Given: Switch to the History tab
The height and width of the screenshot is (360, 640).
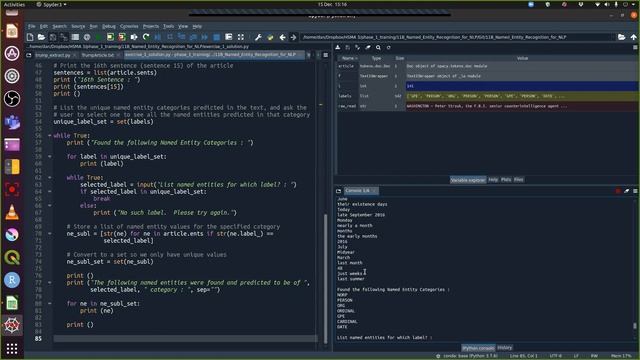Looking at the screenshot, I should [x=504, y=348].
